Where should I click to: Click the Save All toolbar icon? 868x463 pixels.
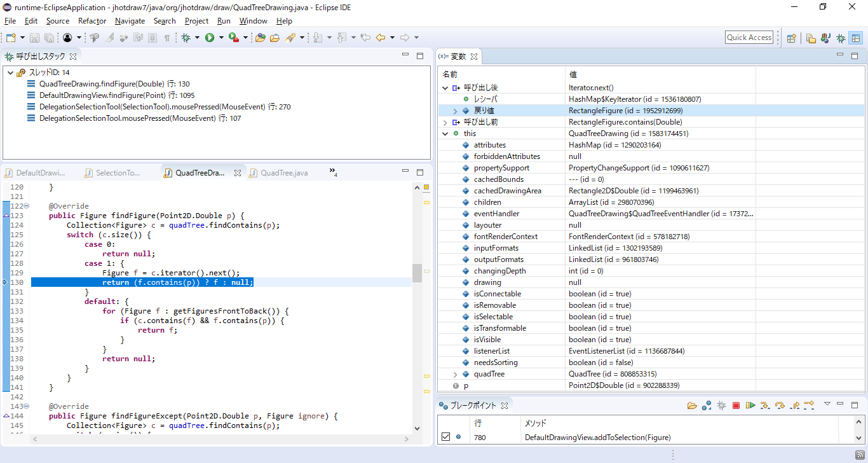click(49, 38)
